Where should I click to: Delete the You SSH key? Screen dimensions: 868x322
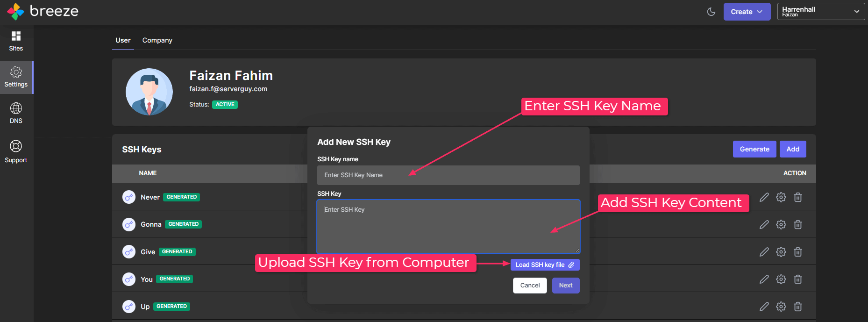pyautogui.click(x=798, y=279)
